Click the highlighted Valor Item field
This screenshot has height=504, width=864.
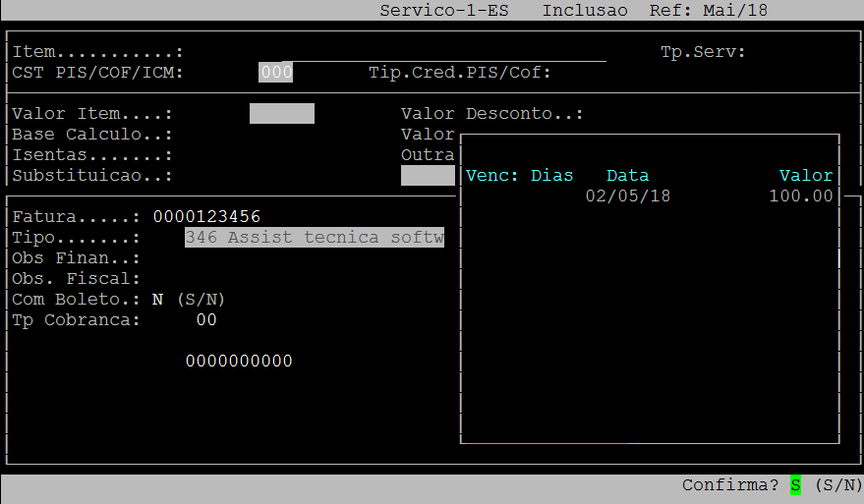point(282,114)
